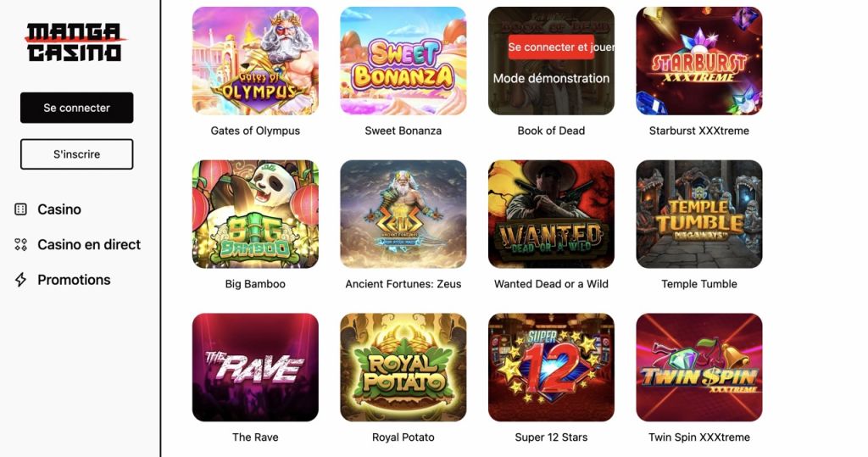Open the Casino en direct section
Viewport: 868px width, 457px height.
click(77, 244)
